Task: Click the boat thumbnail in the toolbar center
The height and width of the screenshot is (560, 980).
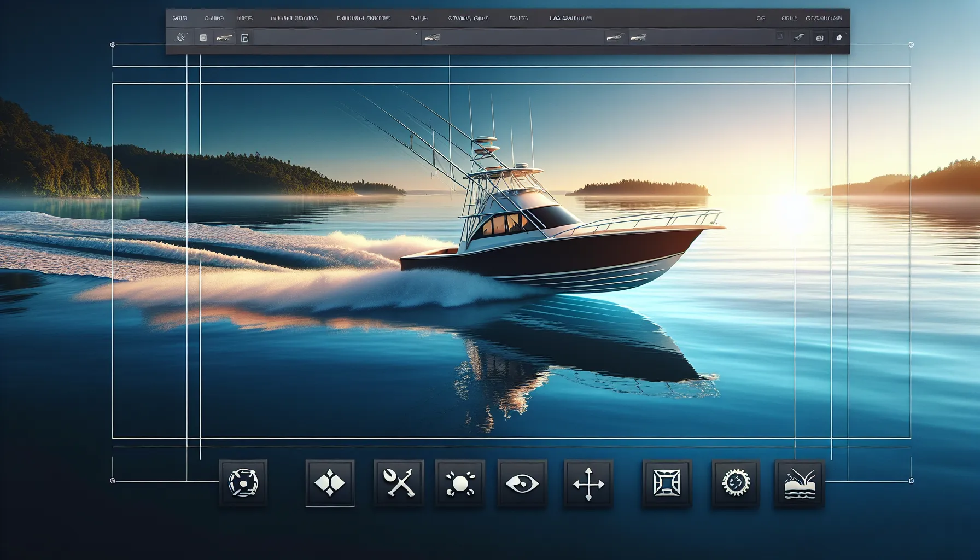Action: point(432,38)
